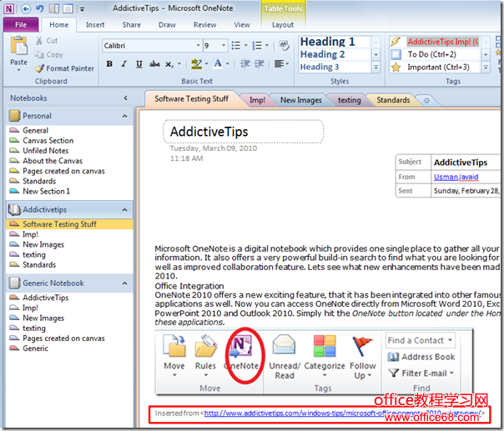Apply the Heading 2 style
The image size is (504, 431).
(x=335, y=54)
